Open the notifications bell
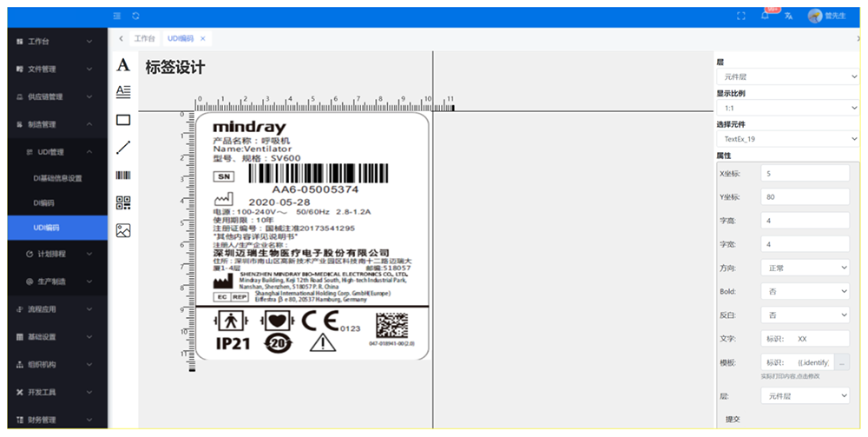 point(765,17)
